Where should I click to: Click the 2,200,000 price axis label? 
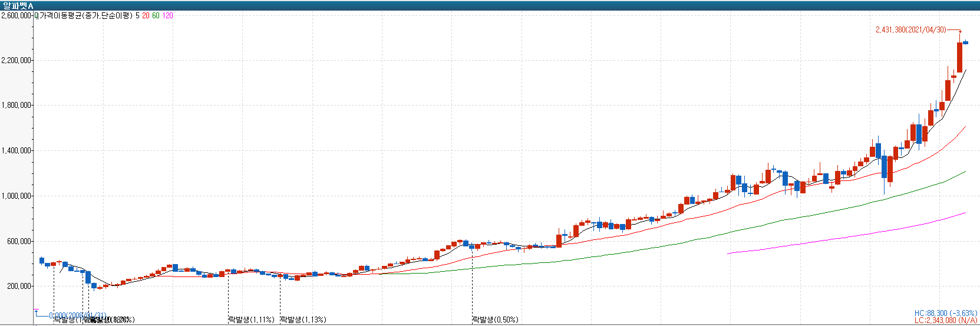16,60
